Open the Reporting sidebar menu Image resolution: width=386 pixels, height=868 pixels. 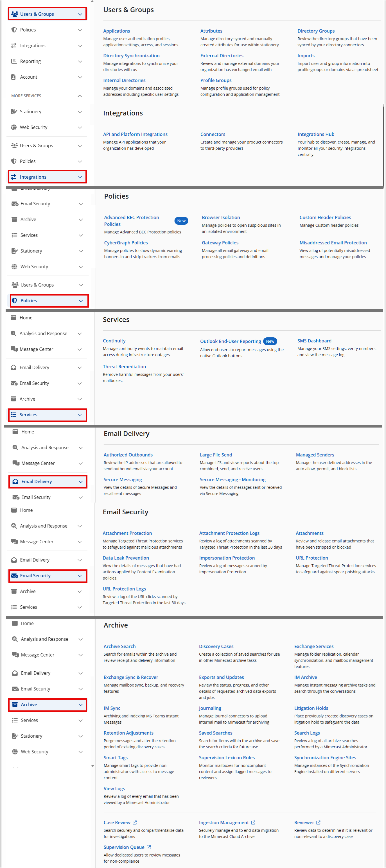coord(47,61)
